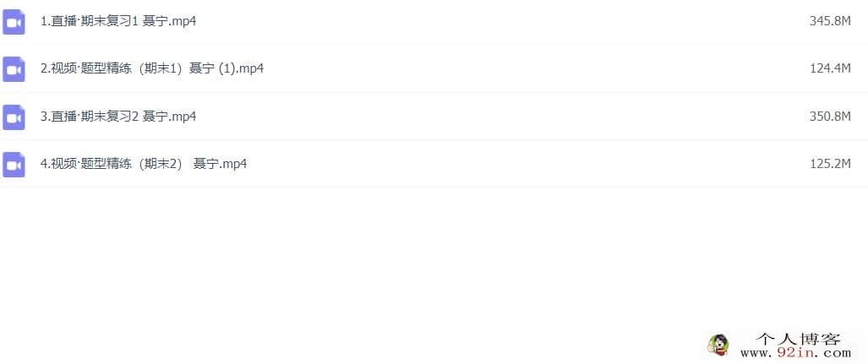
Task: Click the 345.8M file size
Action: point(830,22)
